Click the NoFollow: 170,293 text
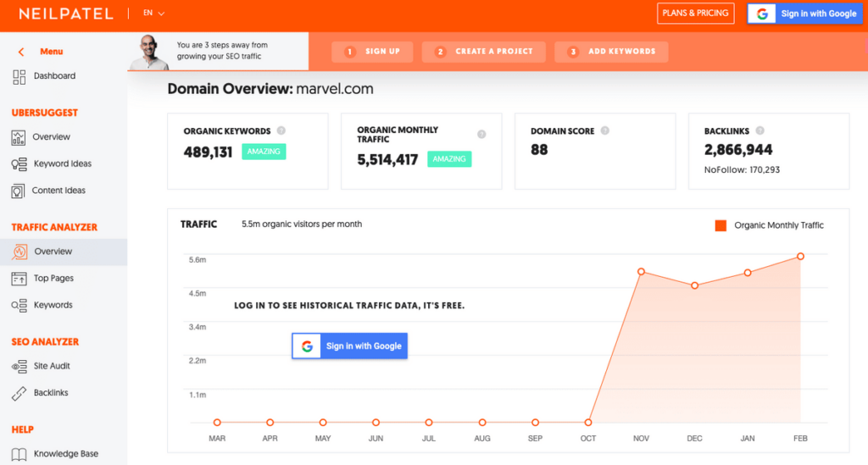Screen dimensions: 868x465 pos(742,169)
